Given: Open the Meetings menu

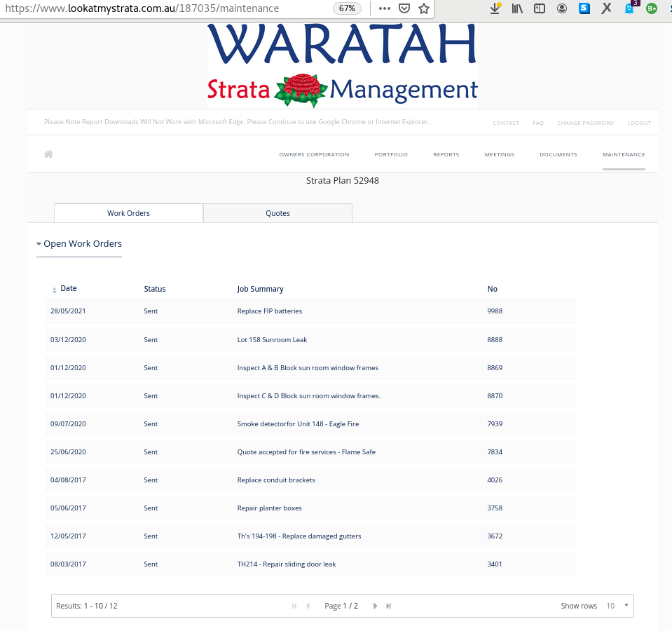Looking at the screenshot, I should [500, 154].
